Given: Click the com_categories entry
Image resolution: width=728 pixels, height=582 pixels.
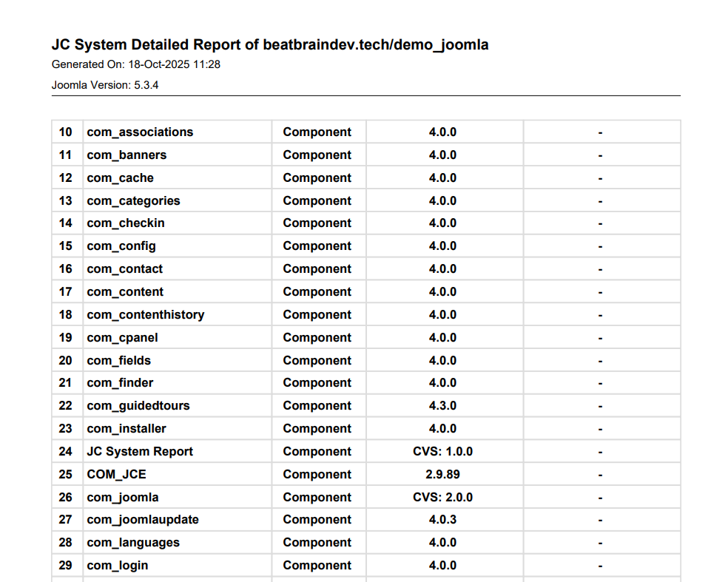Looking at the screenshot, I should tap(133, 201).
